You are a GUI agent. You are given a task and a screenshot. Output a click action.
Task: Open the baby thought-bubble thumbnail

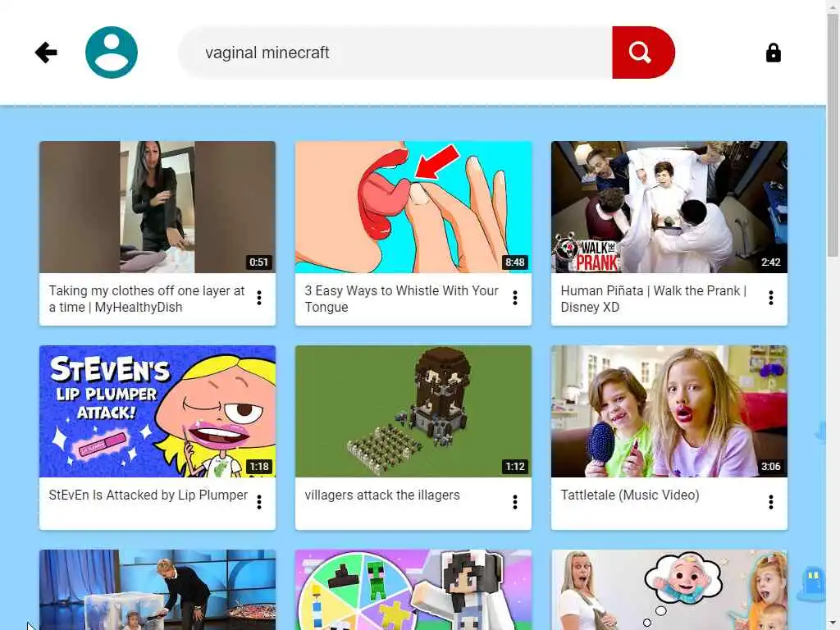click(x=669, y=590)
